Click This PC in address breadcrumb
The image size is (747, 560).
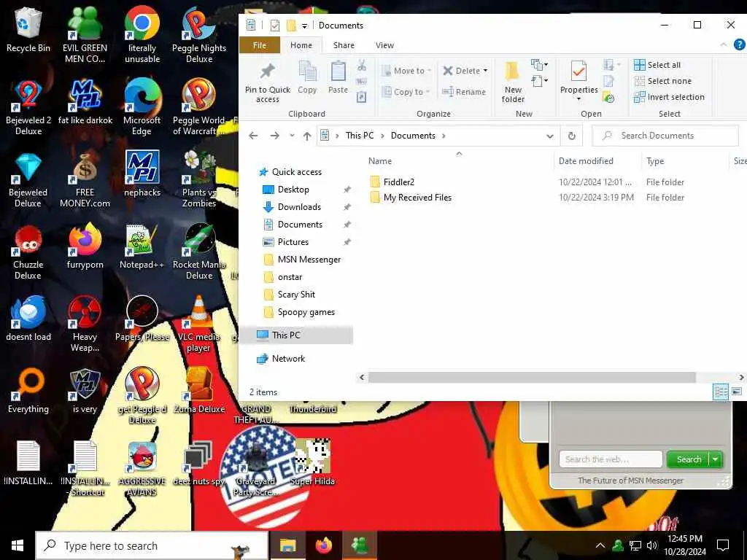pyautogui.click(x=360, y=136)
